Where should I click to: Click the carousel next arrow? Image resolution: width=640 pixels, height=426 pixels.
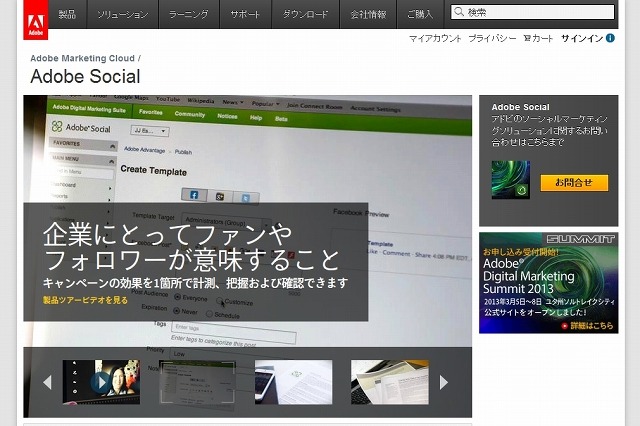click(x=444, y=382)
